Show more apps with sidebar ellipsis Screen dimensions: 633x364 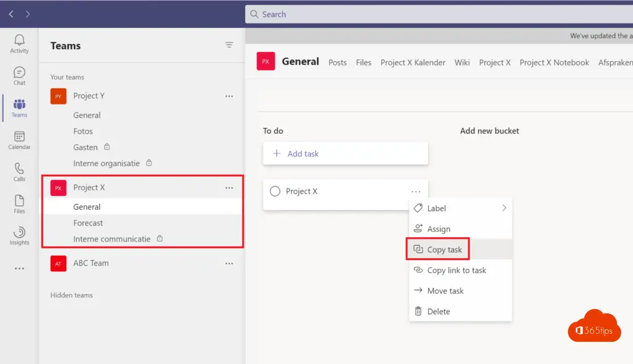coord(19,269)
